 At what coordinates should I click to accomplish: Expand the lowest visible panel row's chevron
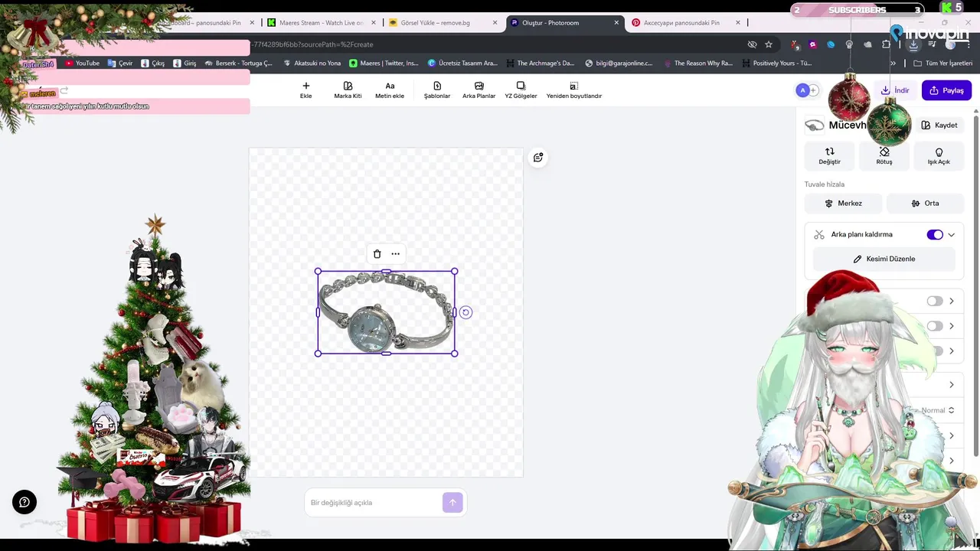tap(952, 461)
